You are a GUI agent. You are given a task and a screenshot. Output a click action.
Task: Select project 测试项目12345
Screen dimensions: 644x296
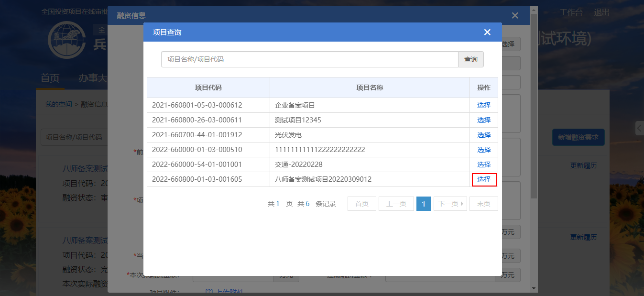[484, 120]
